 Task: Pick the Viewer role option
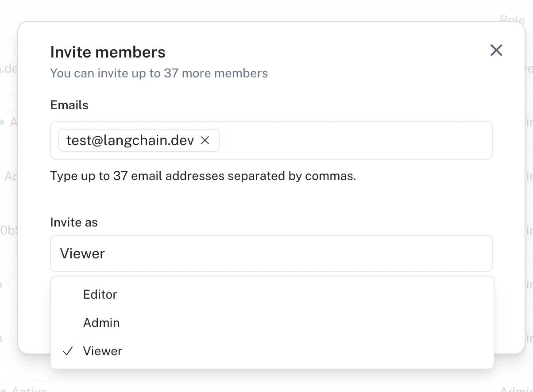(x=103, y=351)
